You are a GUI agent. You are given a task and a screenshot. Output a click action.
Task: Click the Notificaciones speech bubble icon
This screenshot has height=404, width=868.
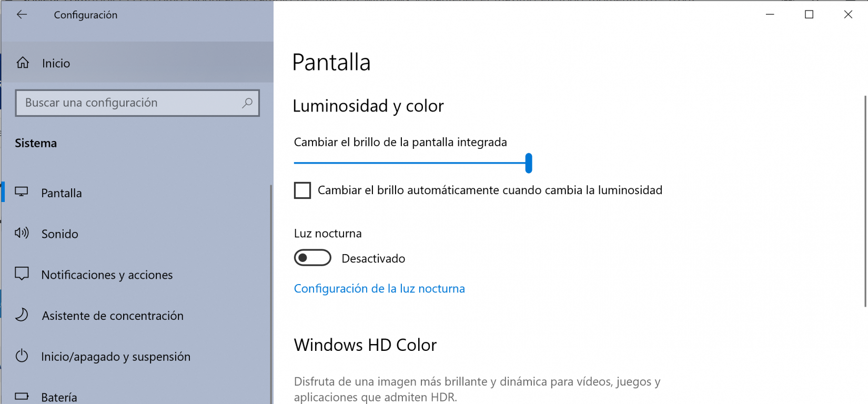click(22, 274)
